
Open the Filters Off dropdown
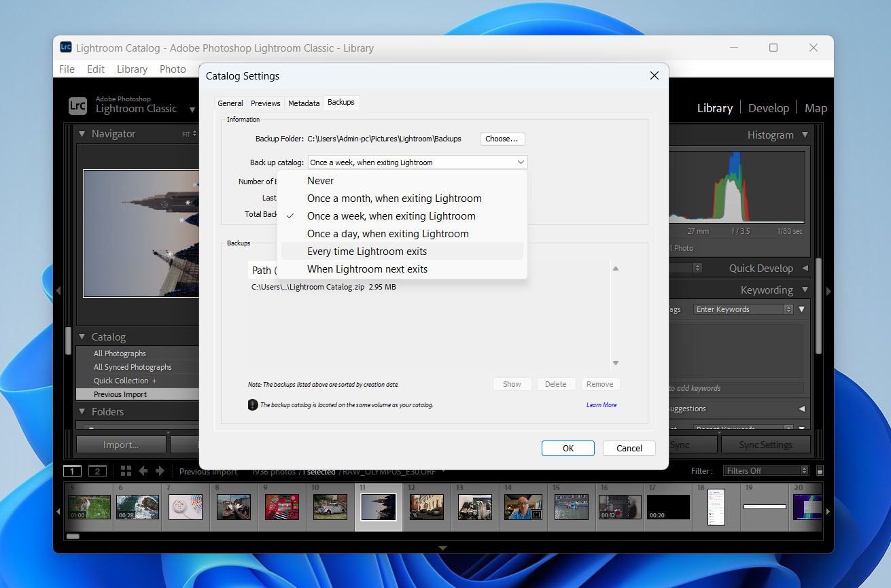765,470
